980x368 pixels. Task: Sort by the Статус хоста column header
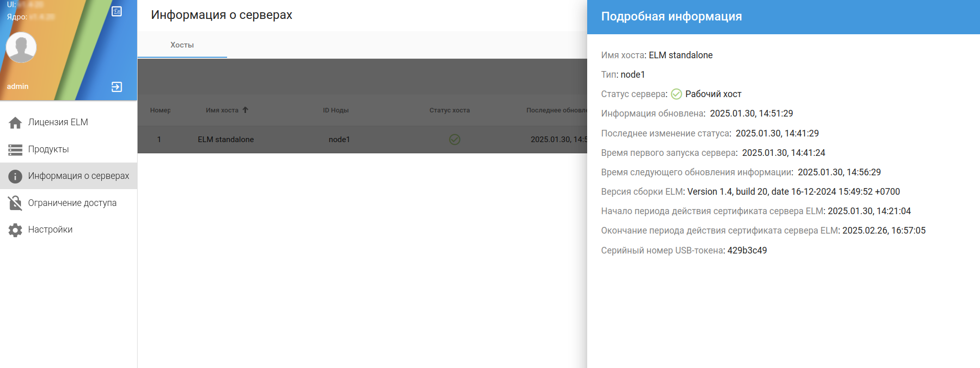coord(450,110)
